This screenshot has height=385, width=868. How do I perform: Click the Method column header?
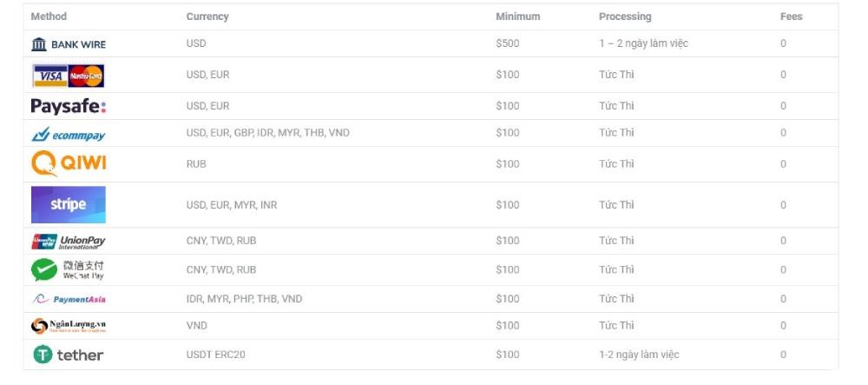coord(49,17)
